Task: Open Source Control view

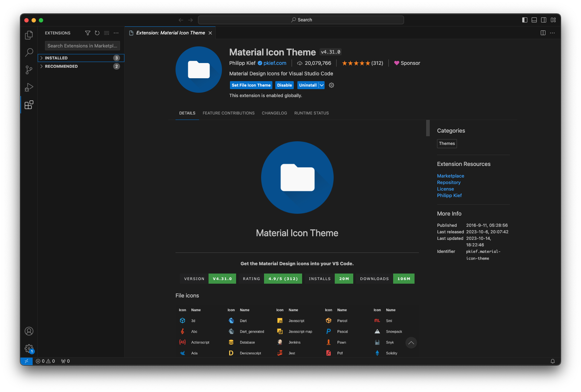Action: 29,70
